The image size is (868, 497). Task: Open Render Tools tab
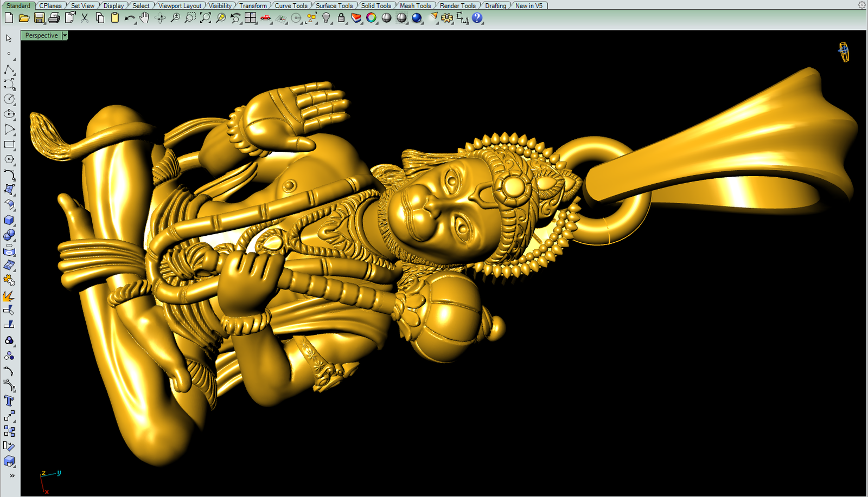tap(457, 5)
